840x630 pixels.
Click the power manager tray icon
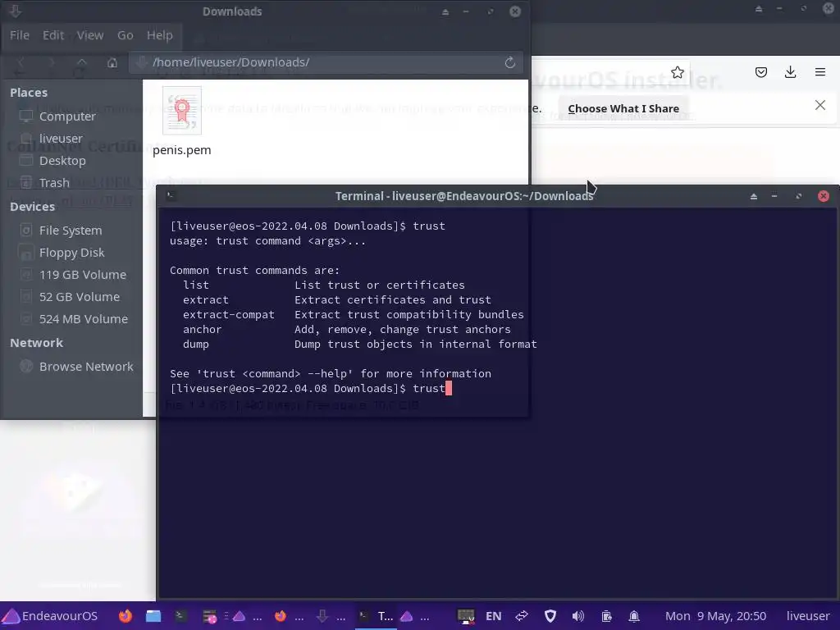[606, 617]
